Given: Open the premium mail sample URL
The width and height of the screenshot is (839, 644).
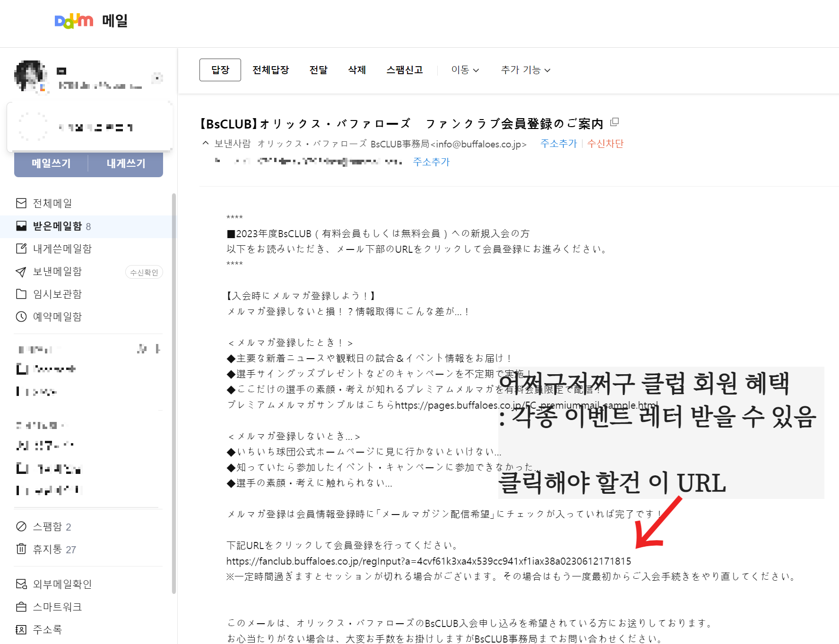Looking at the screenshot, I should [x=527, y=405].
